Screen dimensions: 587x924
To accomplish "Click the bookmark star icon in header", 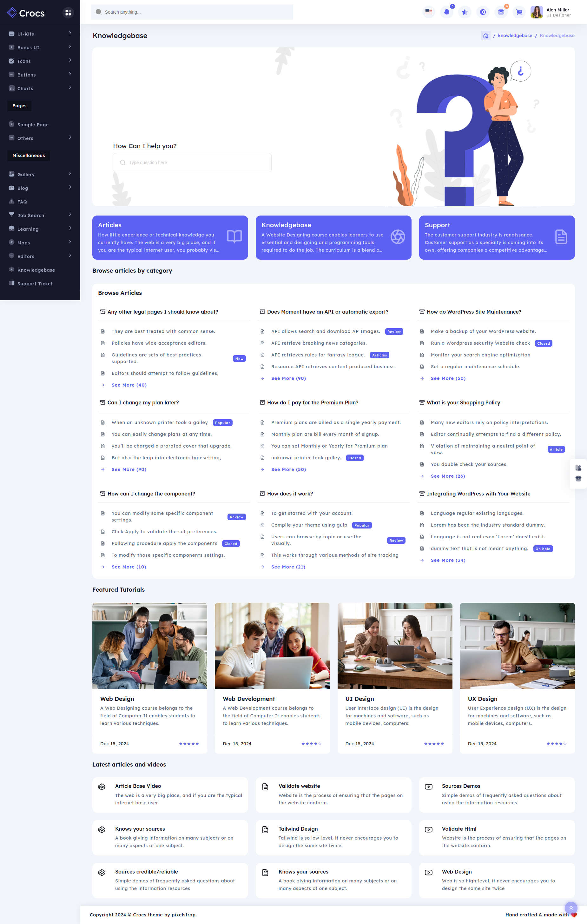I will coord(465,12).
